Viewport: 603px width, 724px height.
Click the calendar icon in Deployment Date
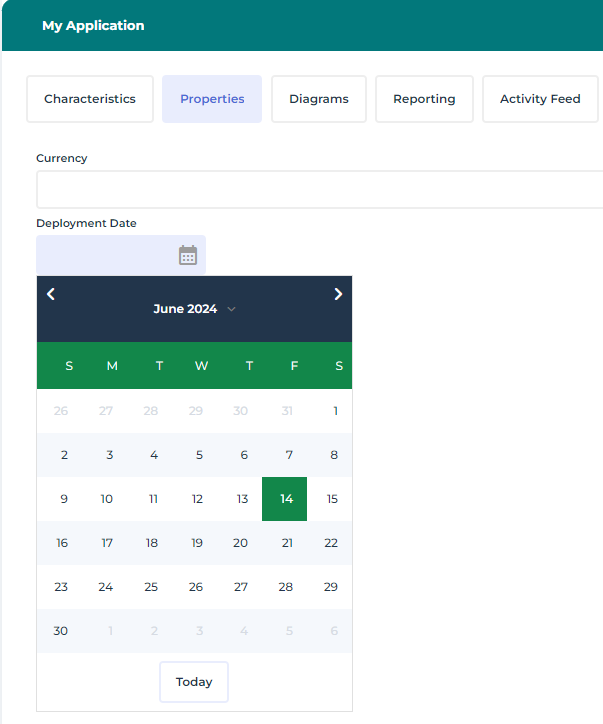(x=188, y=255)
